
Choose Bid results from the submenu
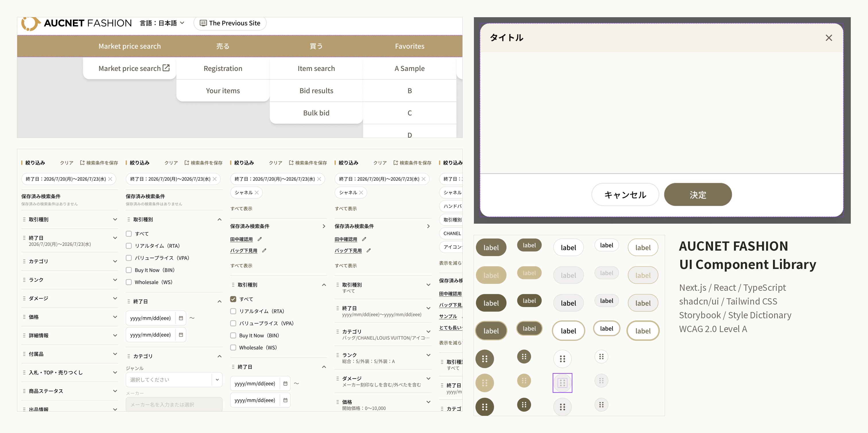(316, 91)
